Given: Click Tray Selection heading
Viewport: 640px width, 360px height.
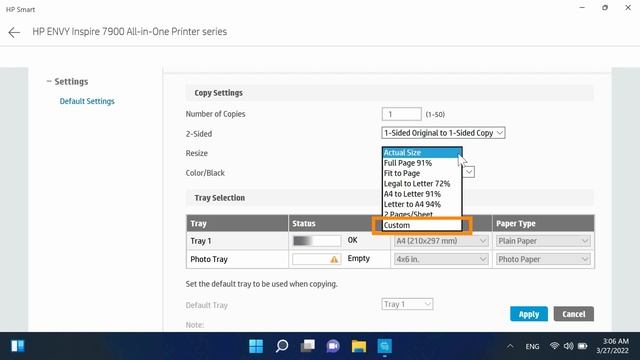Looking at the screenshot, I should [220, 198].
